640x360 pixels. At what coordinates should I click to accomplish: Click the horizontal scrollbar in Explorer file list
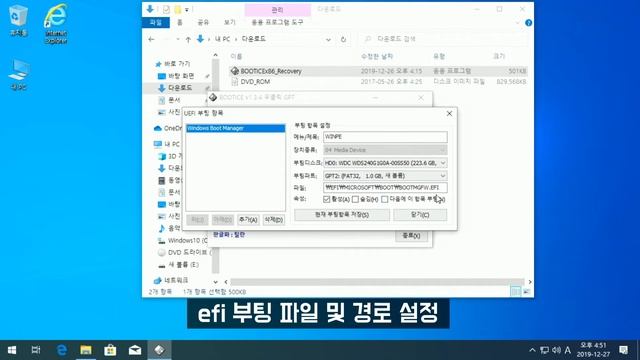tap(377, 282)
